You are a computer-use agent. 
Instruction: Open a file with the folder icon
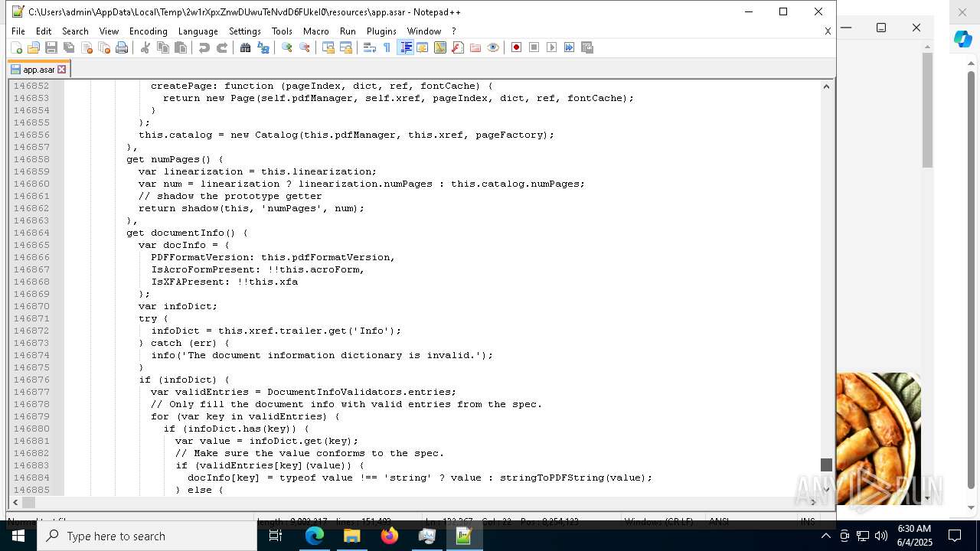tap(34, 47)
